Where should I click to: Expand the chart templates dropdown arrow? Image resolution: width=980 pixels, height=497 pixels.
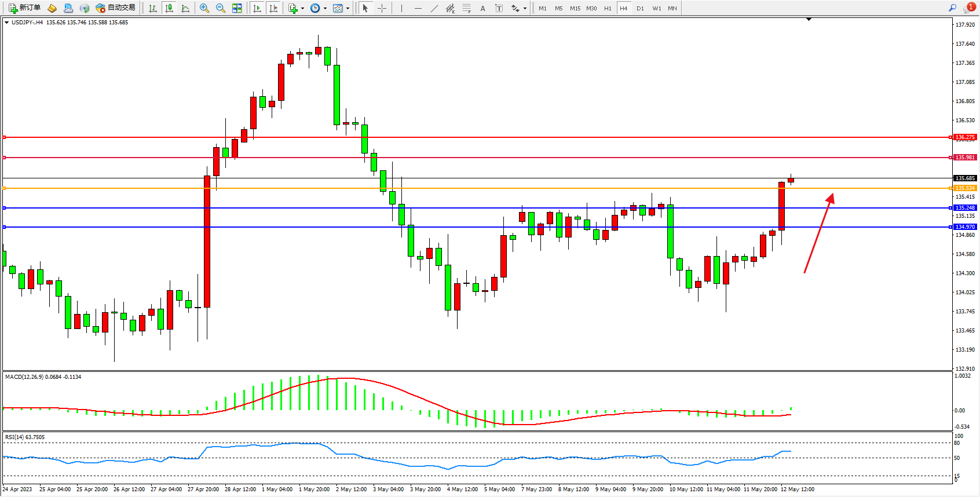click(x=348, y=8)
